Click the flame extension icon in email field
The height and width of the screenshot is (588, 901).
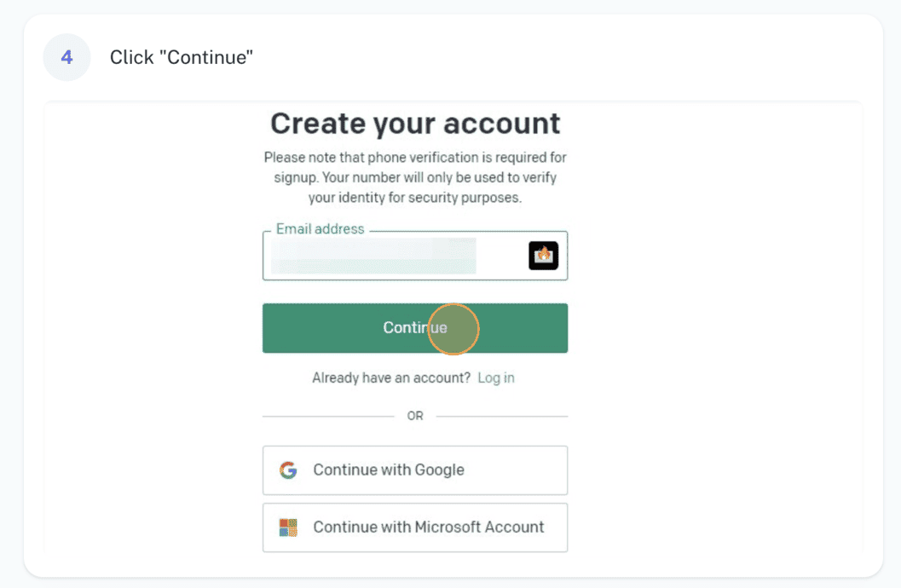[x=543, y=256]
